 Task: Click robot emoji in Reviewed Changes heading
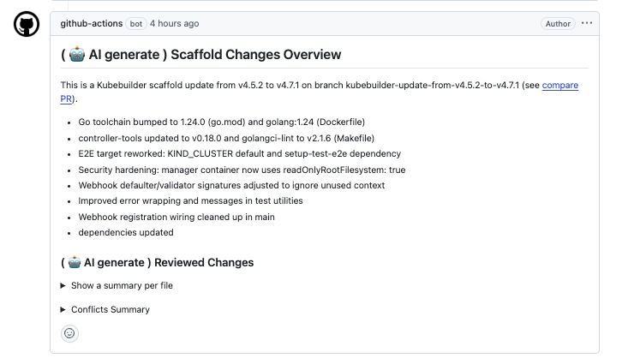[75, 262]
